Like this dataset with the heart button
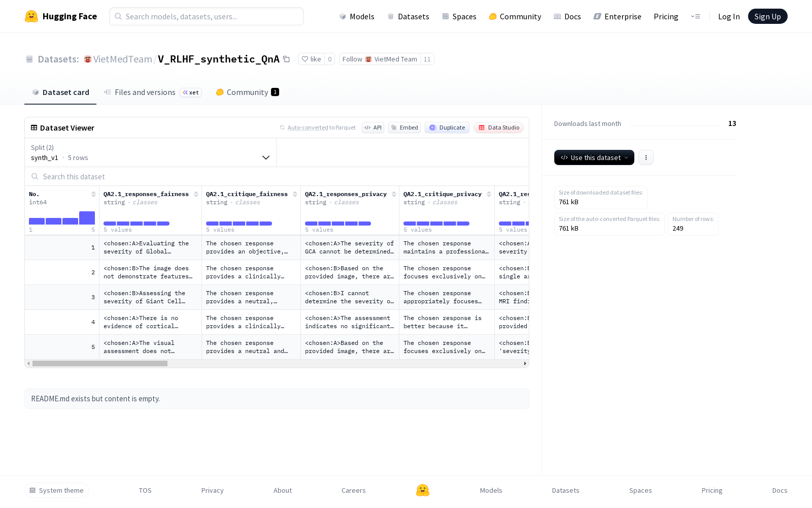 tap(312, 59)
